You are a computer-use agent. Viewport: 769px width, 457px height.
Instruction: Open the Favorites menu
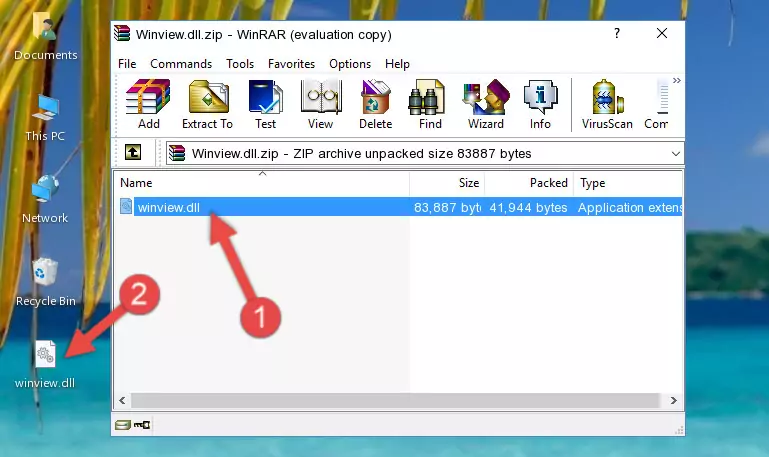click(x=291, y=64)
